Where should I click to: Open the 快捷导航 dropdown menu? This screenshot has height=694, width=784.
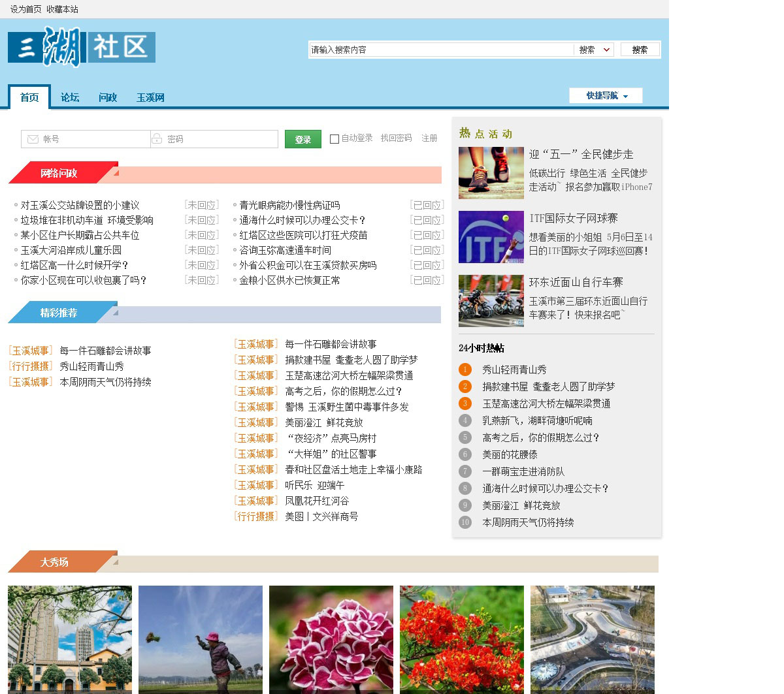[x=606, y=95]
